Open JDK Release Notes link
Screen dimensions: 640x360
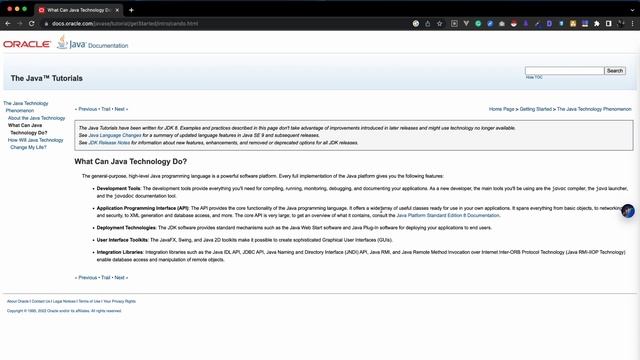click(109, 143)
